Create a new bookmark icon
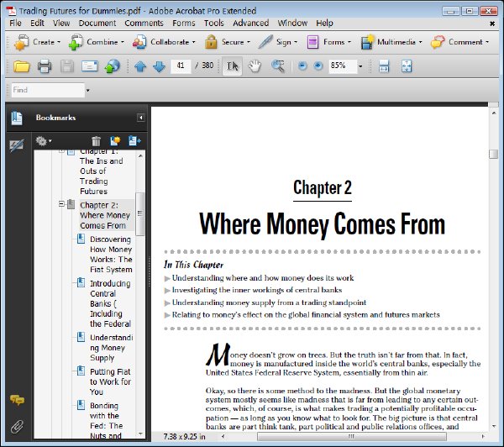This screenshot has width=504, height=447. 115,141
